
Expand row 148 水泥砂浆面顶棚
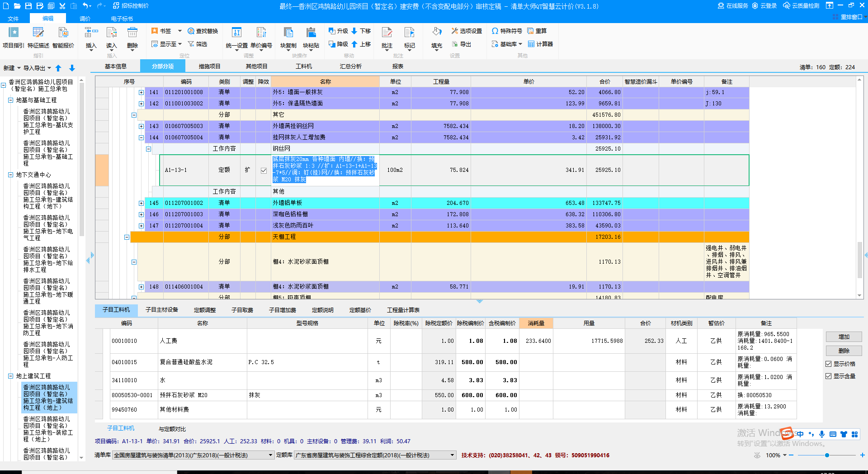click(141, 287)
